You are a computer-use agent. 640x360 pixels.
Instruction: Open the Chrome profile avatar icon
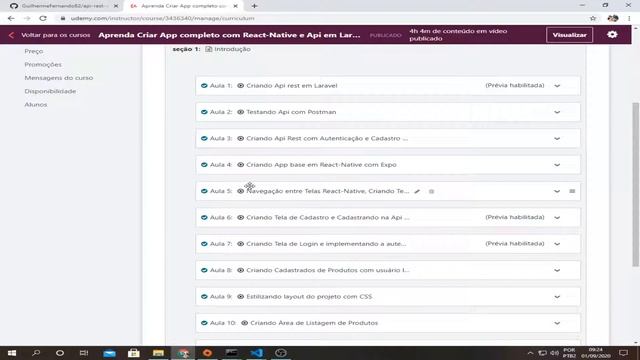click(613, 18)
